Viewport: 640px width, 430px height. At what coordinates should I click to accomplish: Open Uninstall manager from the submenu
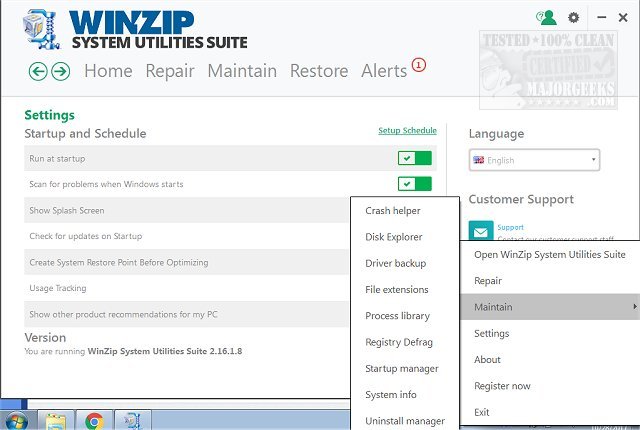405,421
